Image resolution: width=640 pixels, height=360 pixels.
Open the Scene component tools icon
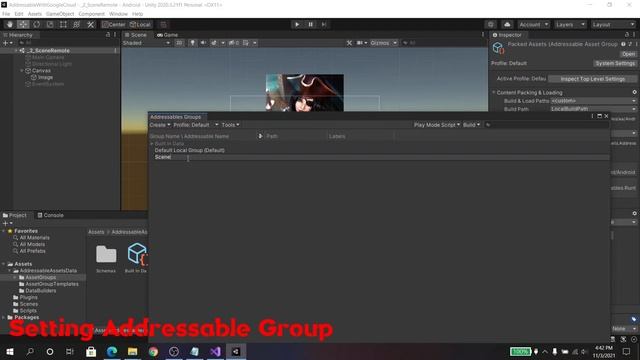pos(349,43)
